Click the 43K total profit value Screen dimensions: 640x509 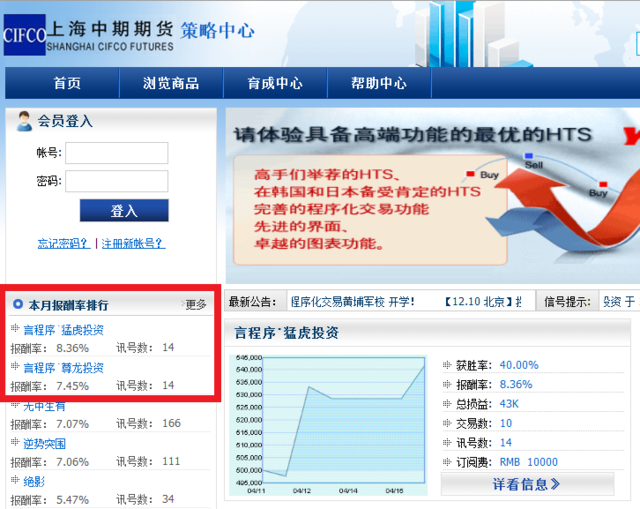pyautogui.click(x=509, y=404)
